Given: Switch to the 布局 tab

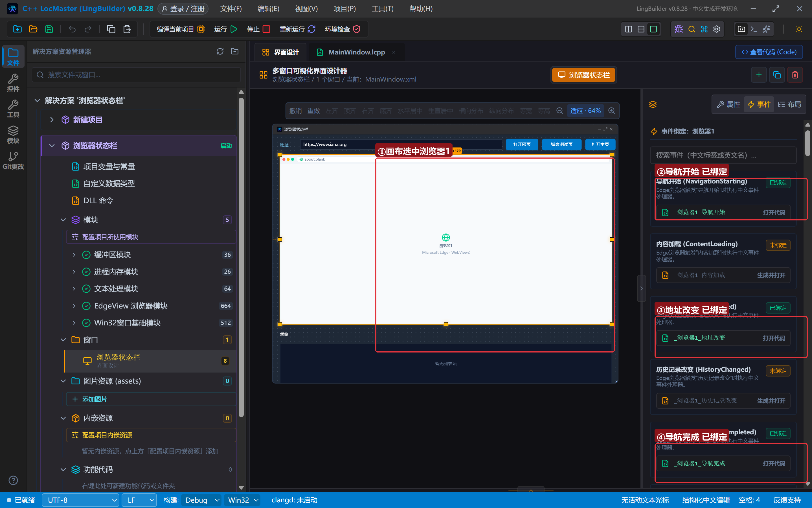Looking at the screenshot, I should tap(789, 104).
